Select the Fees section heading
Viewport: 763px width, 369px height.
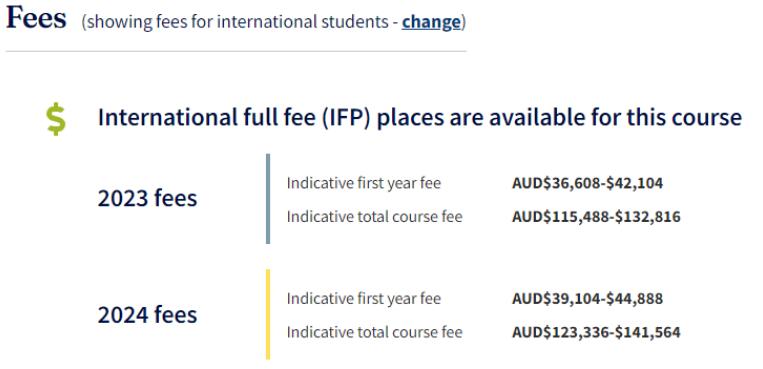coord(36,18)
